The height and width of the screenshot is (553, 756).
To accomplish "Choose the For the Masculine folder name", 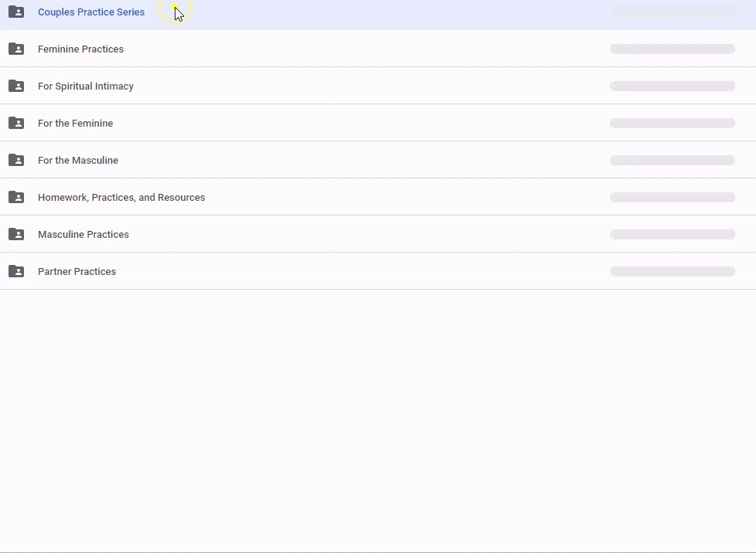I will click(78, 161).
